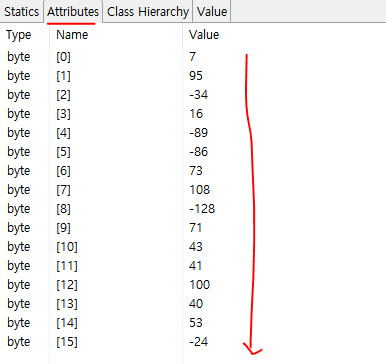Select array element [3]
The image size is (386, 364).
(63, 114)
